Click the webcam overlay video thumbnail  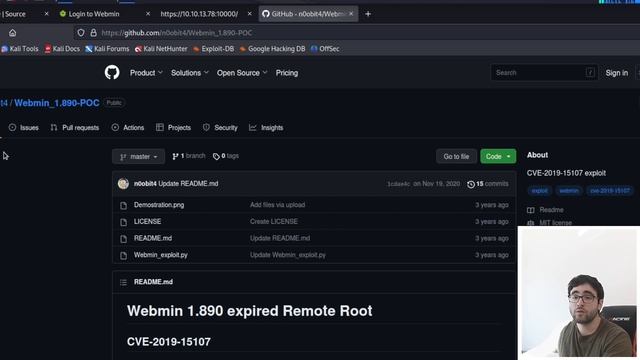pyautogui.click(x=579, y=293)
